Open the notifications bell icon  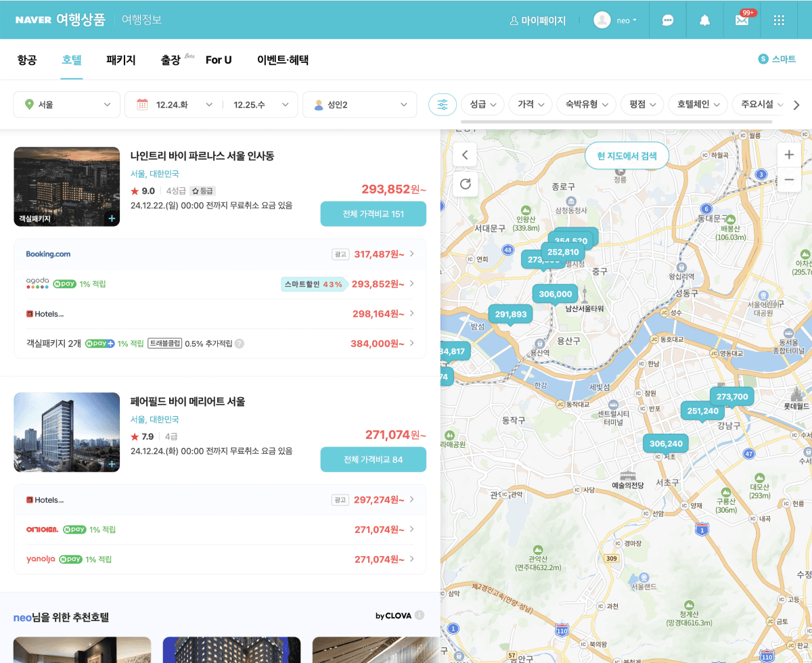coord(704,20)
